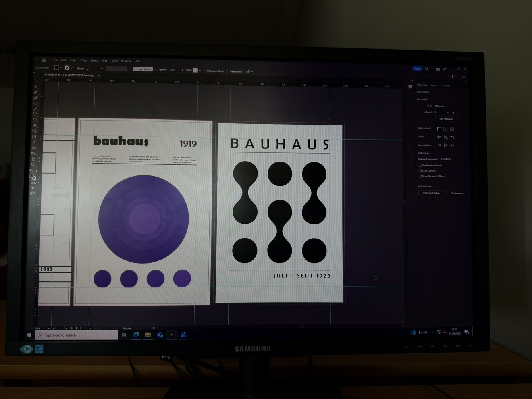The image size is (532, 399).
Task: Select the Eyedropper tool
Action: (x=34, y=142)
